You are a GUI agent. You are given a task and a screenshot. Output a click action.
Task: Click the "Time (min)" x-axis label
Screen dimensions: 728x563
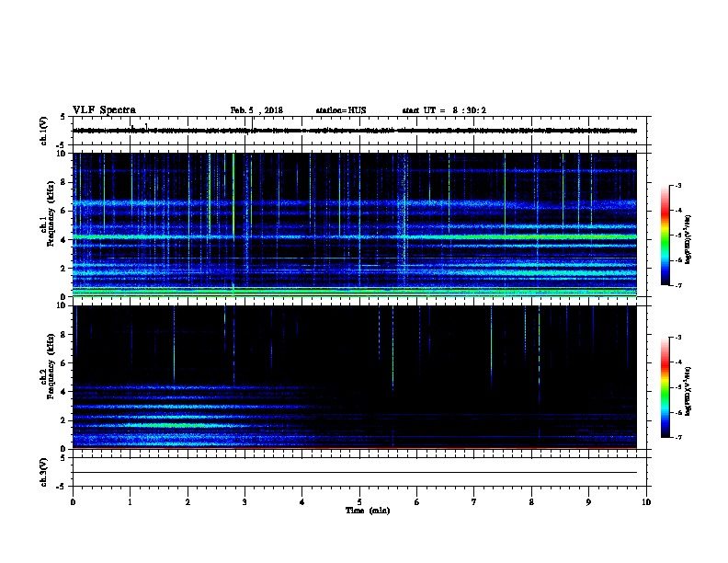coord(368,511)
